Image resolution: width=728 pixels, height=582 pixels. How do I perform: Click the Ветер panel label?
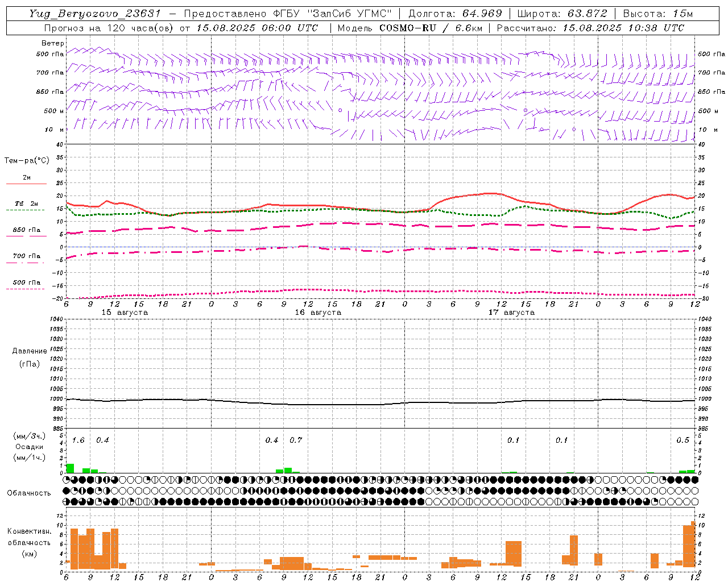point(53,43)
